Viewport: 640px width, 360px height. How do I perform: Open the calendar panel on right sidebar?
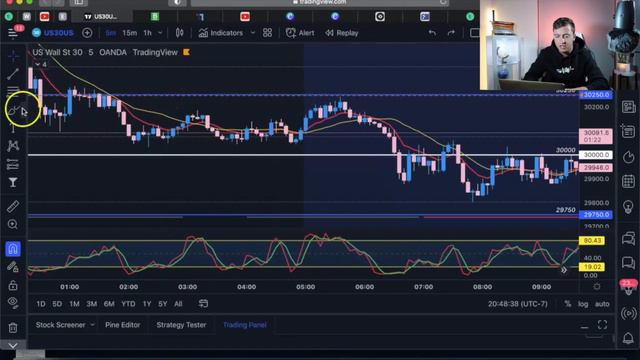628,181
